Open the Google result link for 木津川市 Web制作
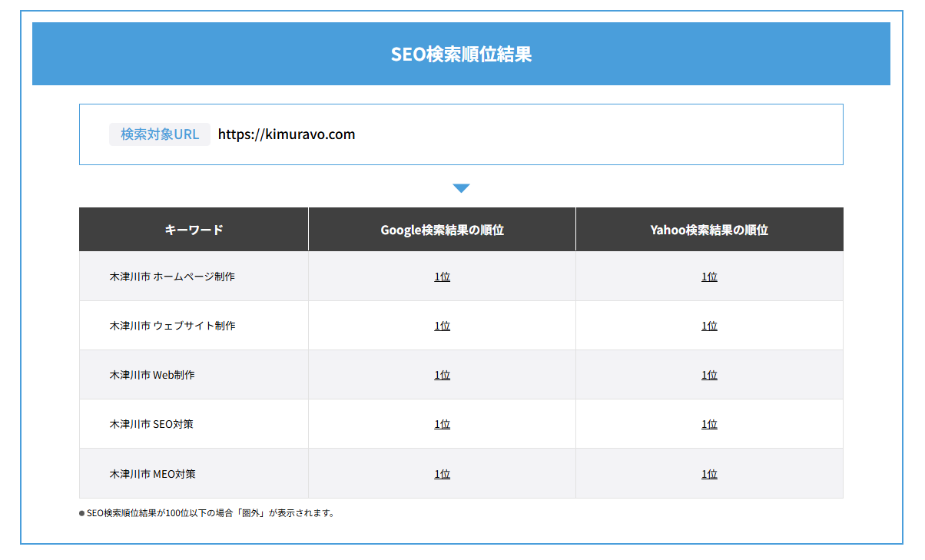The width and height of the screenshot is (925, 560). 442,374
